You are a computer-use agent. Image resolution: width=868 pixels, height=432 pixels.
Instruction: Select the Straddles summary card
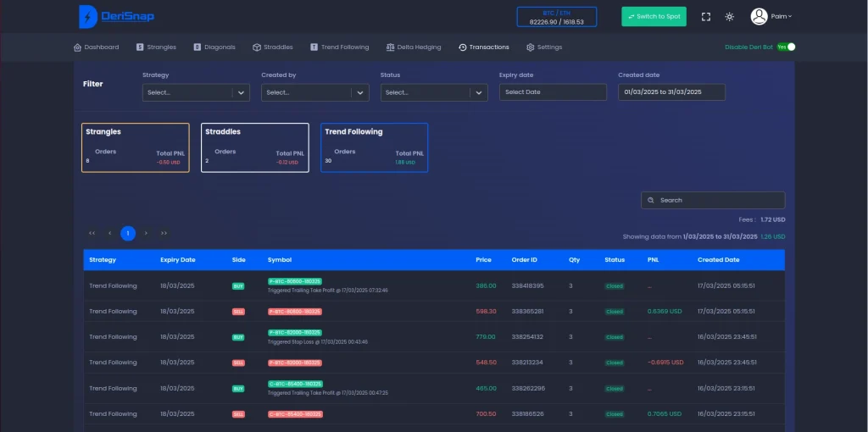coord(254,147)
